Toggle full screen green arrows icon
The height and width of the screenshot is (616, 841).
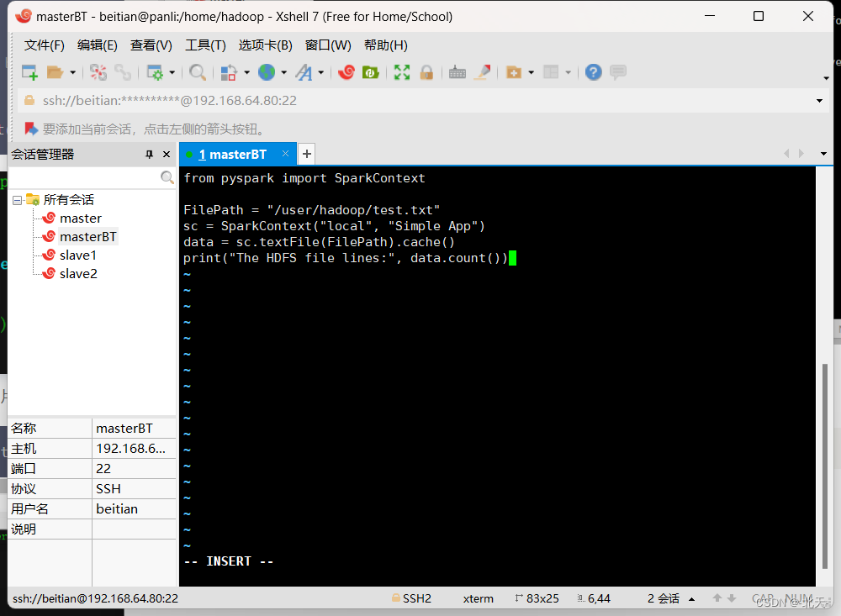click(402, 71)
